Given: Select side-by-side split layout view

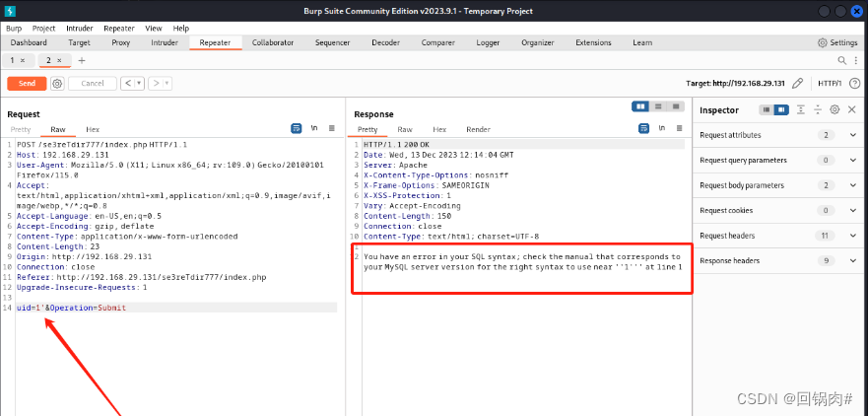Looking at the screenshot, I should pyautogui.click(x=640, y=106).
